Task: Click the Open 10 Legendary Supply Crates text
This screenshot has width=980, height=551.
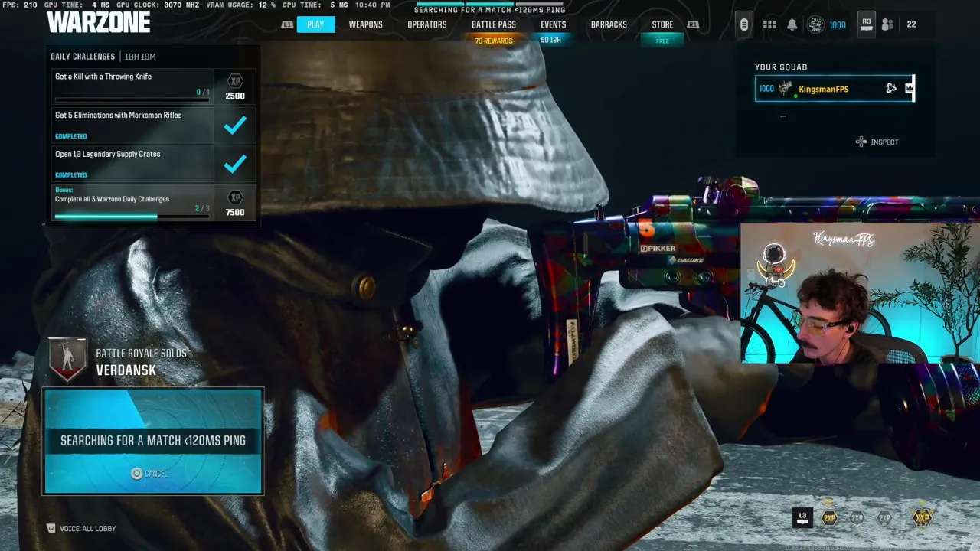Action: (108, 154)
